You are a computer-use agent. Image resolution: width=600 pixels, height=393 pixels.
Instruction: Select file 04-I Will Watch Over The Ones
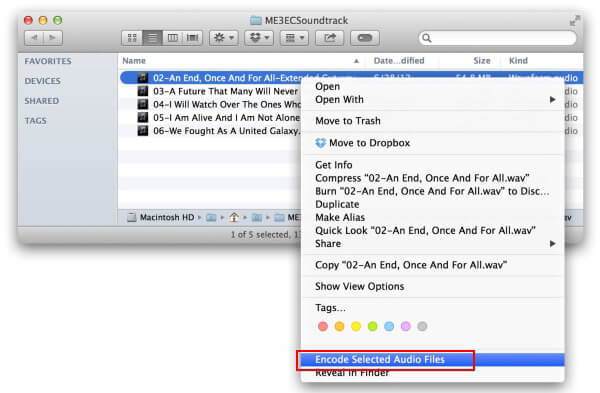227,104
